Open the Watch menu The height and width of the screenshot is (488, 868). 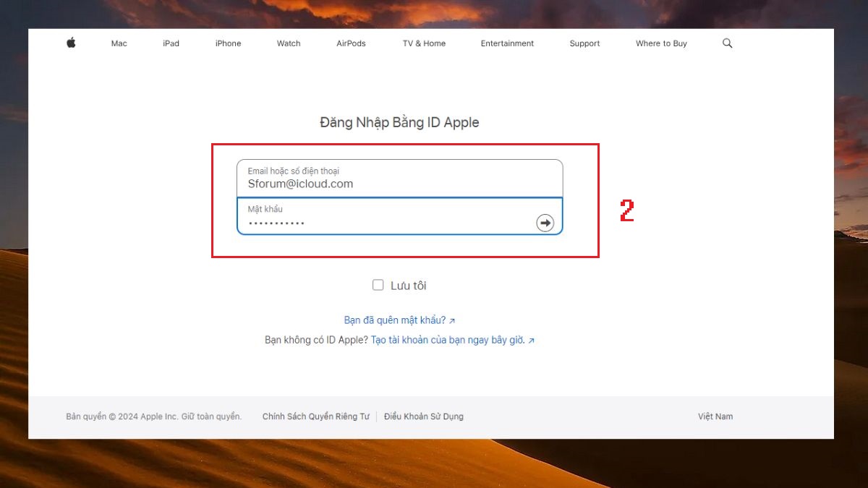(x=289, y=43)
